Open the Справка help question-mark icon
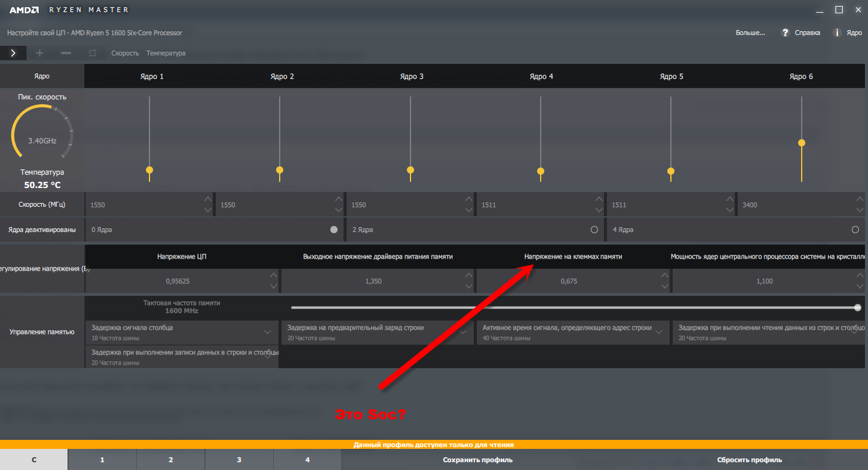 tap(785, 33)
